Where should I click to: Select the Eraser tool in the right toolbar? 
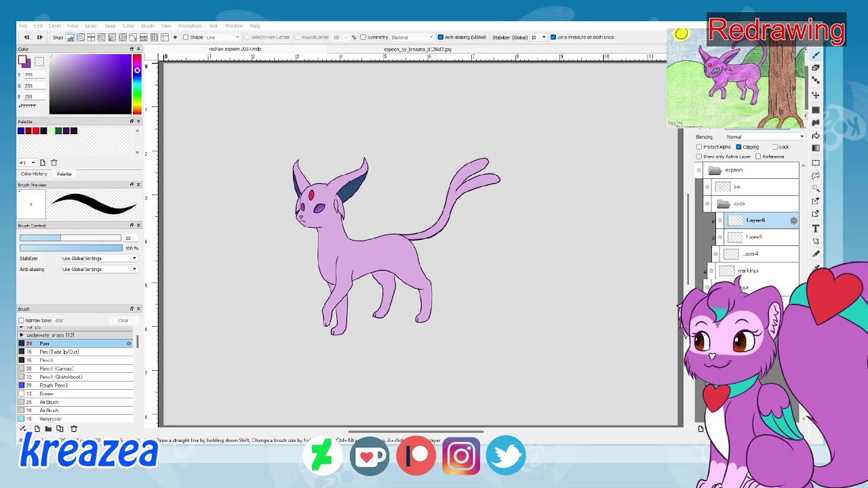point(816,68)
